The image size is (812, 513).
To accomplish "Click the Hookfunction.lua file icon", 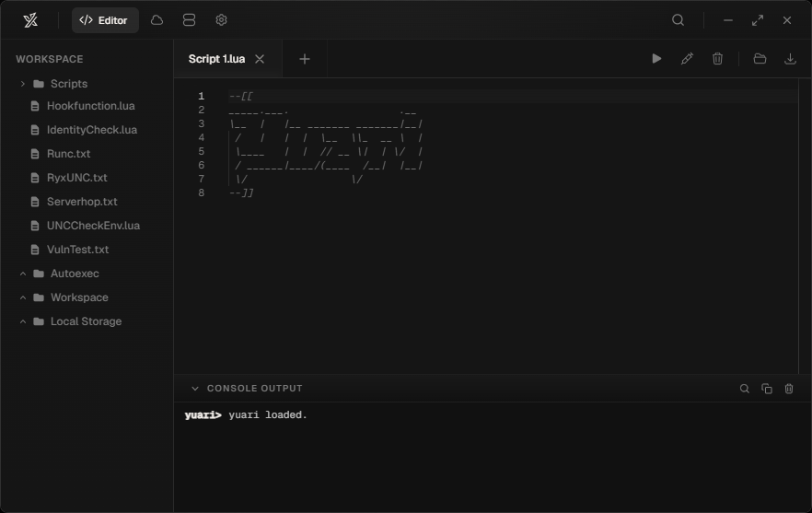I will coord(35,106).
